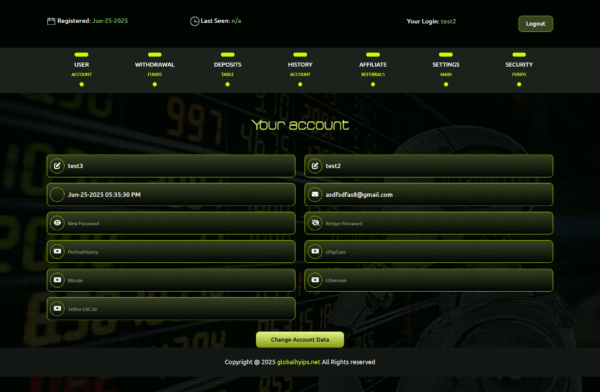Click the Logout button
Viewport: 600px width, 392px height.
[x=535, y=24]
